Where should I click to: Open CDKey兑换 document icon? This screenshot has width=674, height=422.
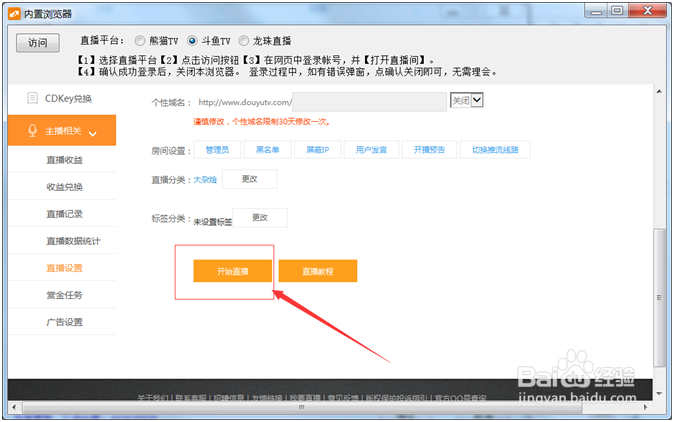pos(33,98)
